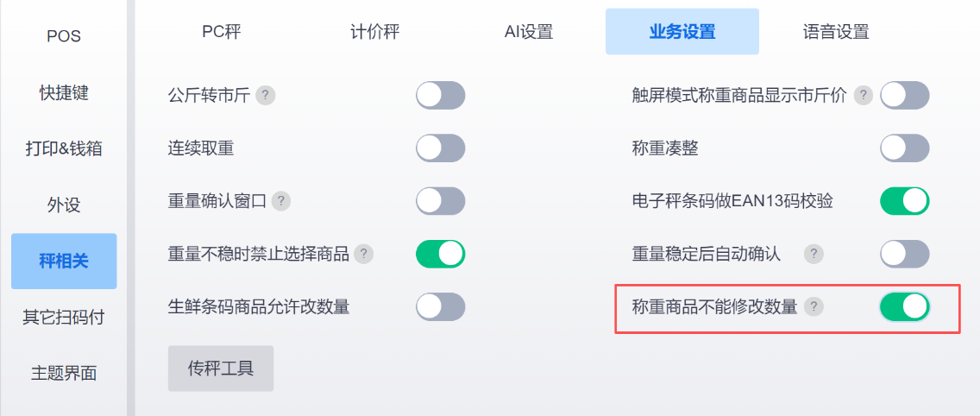Enable 重量确认窗口 toggle
Image resolution: width=980 pixels, height=416 pixels.
[440, 201]
